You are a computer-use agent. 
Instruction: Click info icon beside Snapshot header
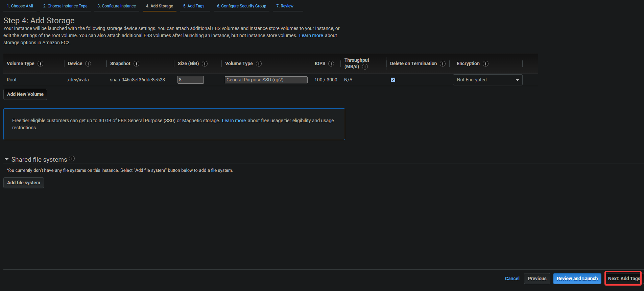[x=137, y=64]
